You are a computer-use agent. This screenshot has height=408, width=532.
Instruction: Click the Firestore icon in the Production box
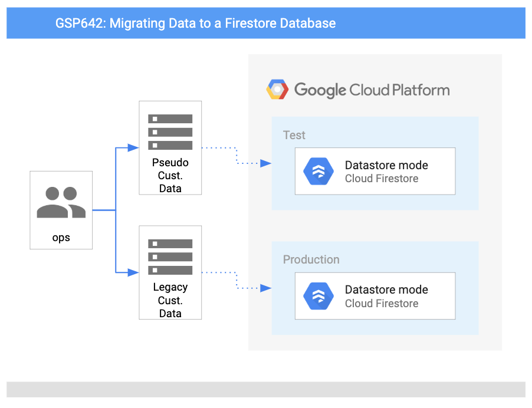(318, 296)
